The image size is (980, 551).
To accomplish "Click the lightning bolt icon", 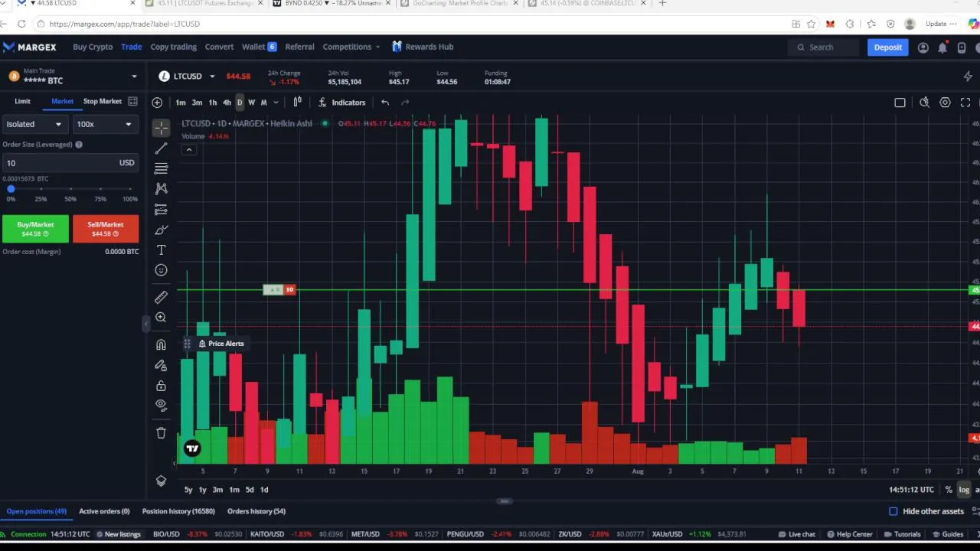I will pos(968,77).
